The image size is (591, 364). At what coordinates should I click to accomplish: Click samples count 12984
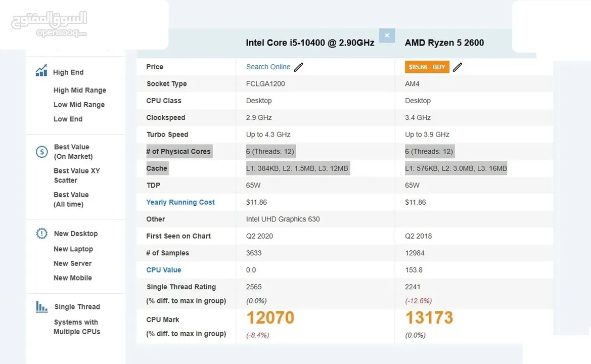coord(415,253)
